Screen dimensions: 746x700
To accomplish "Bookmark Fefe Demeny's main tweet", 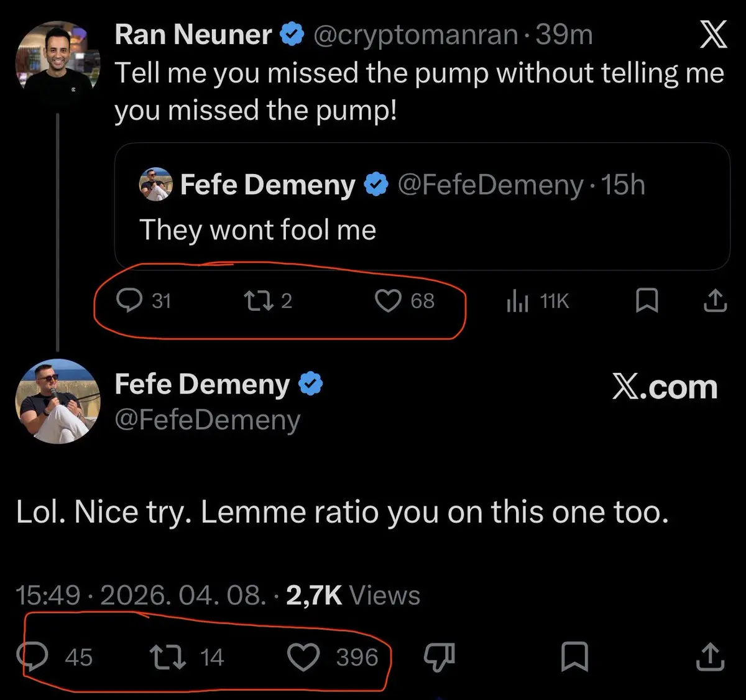I will (x=574, y=657).
